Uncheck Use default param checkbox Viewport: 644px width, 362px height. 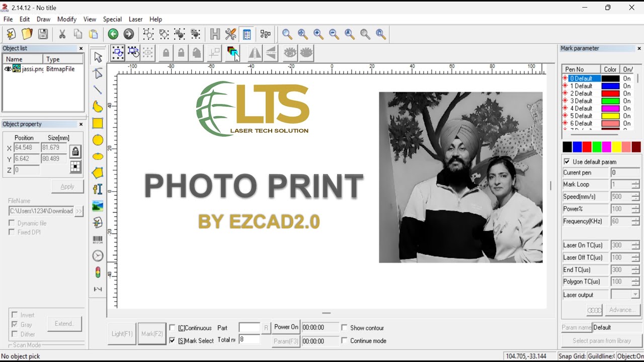click(567, 161)
